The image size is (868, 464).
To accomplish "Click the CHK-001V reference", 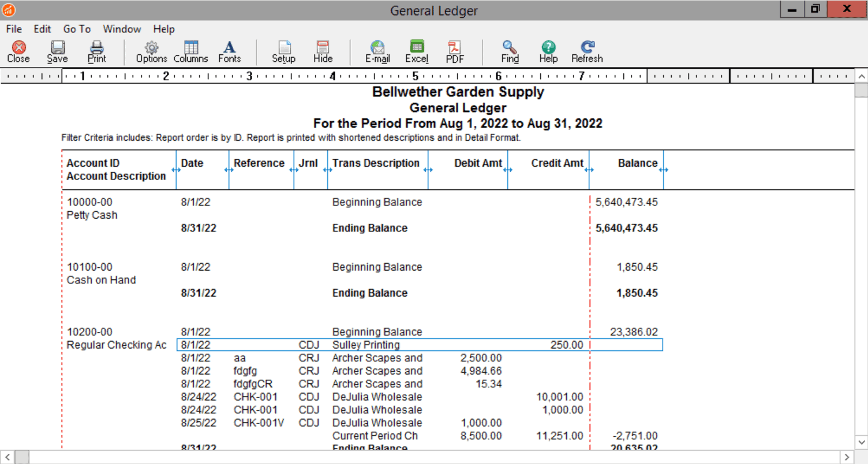I will (x=259, y=423).
